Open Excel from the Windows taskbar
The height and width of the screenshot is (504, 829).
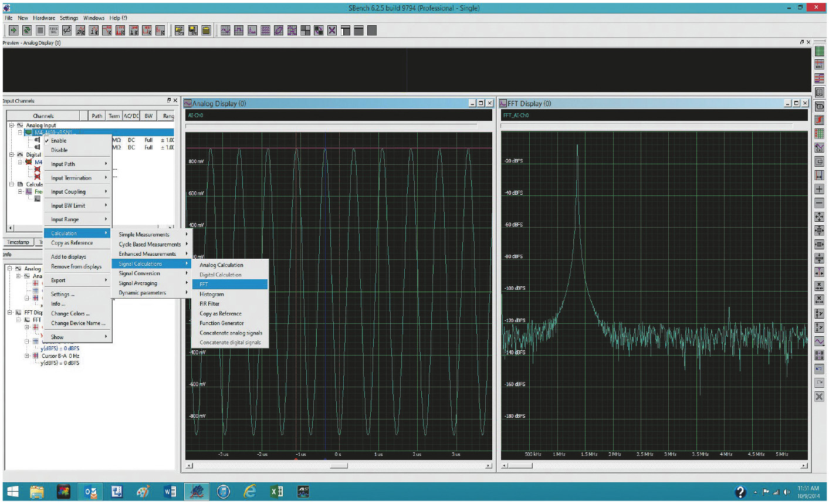click(277, 492)
